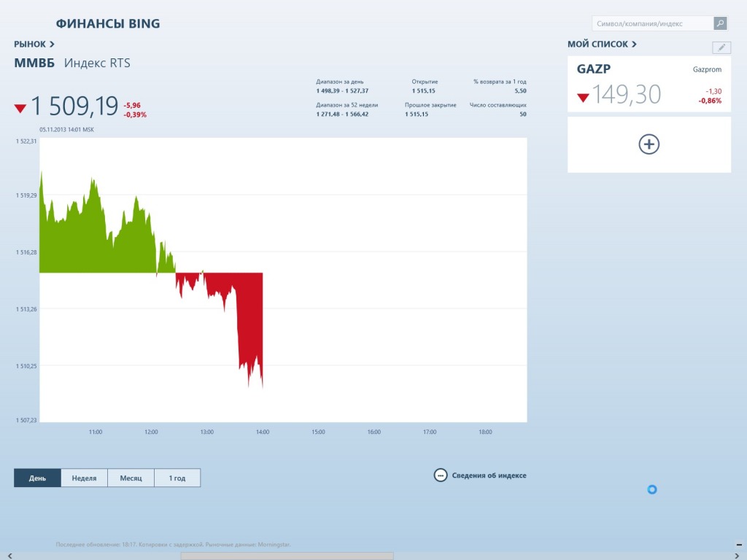747x560 pixels.
Task: Click the Диапазон за день label
Action: click(340, 82)
